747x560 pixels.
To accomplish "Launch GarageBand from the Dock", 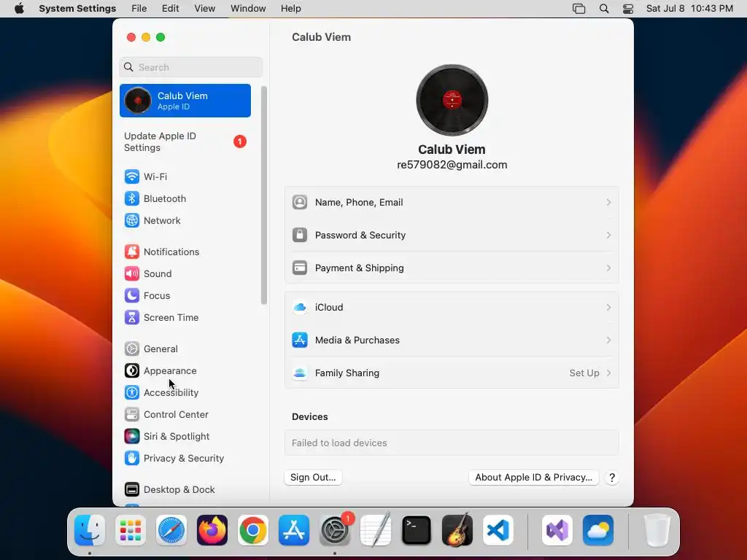I will click(x=457, y=530).
